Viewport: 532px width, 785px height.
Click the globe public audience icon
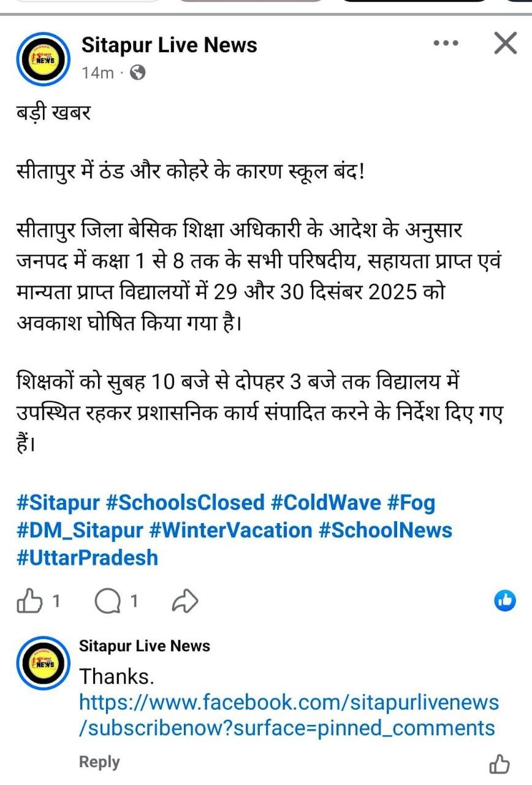point(138,73)
